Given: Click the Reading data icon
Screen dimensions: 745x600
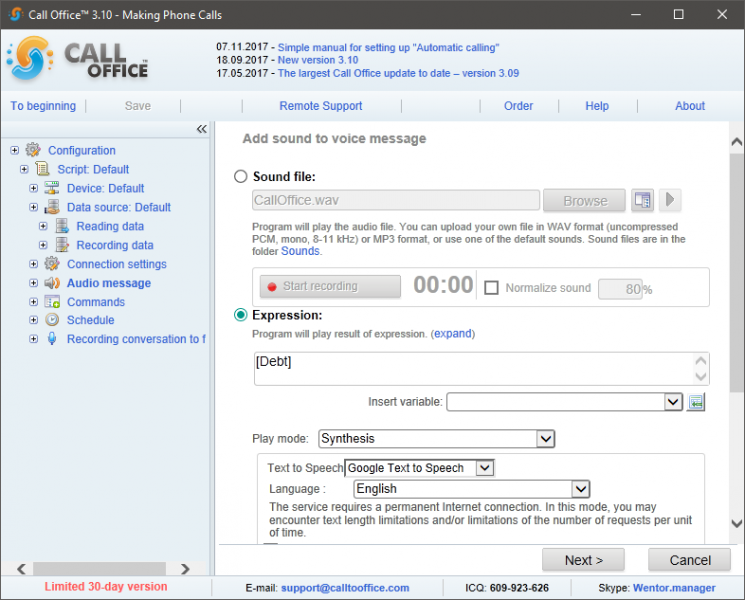Looking at the screenshot, I should coord(62,226).
